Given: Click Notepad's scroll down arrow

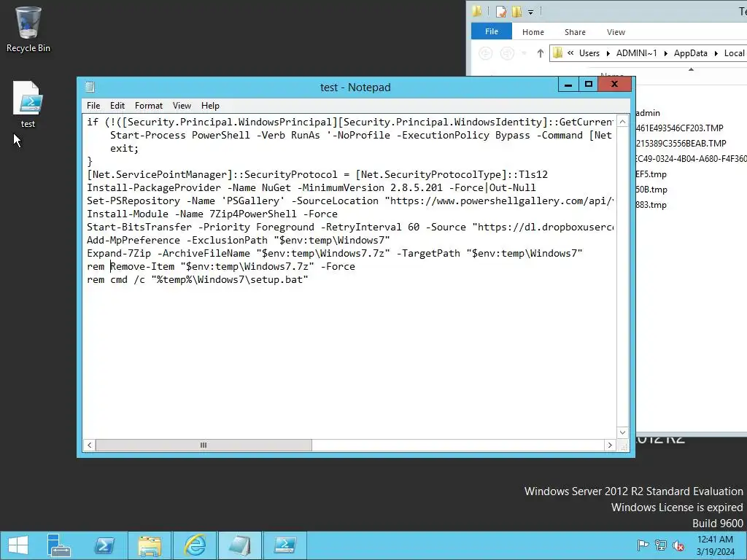Looking at the screenshot, I should (x=622, y=432).
